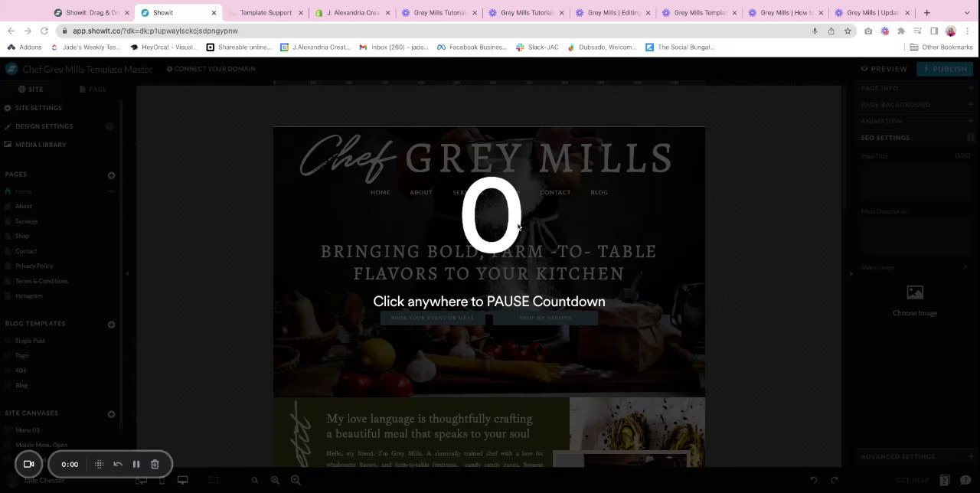Viewport: 980px width, 493px height.
Task: Open the media control playlist icon
Action: (x=917, y=31)
